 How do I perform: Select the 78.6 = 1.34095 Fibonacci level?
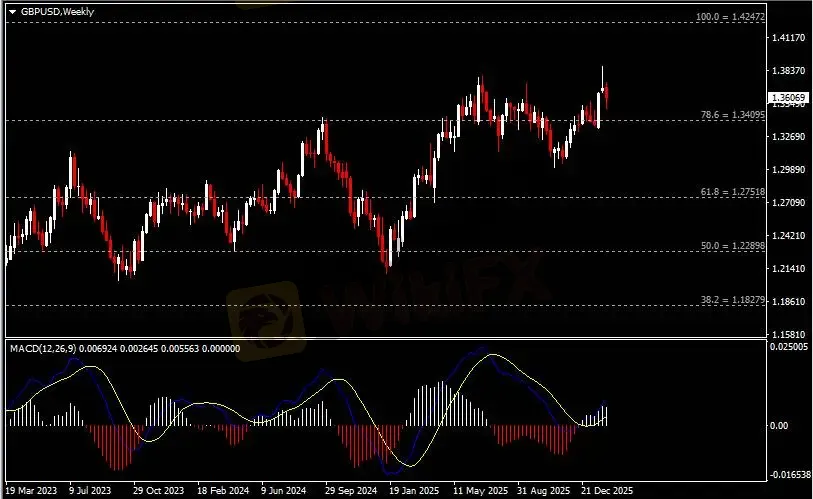733,115
